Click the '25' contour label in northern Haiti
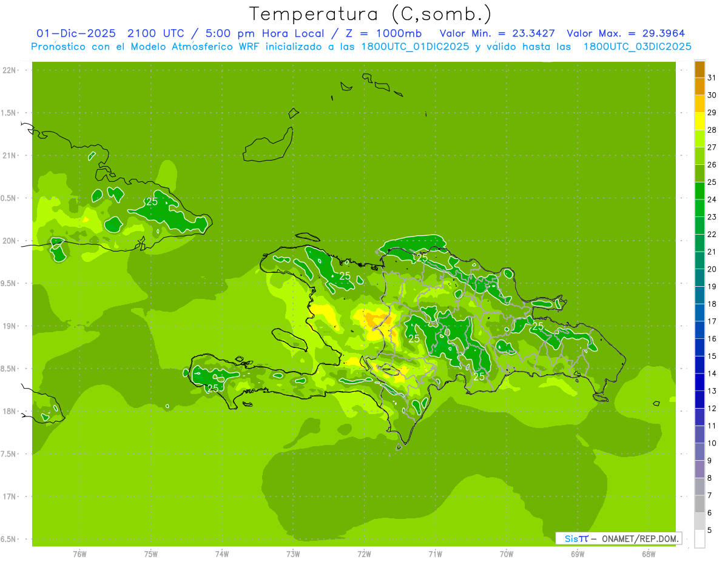 coord(345,276)
